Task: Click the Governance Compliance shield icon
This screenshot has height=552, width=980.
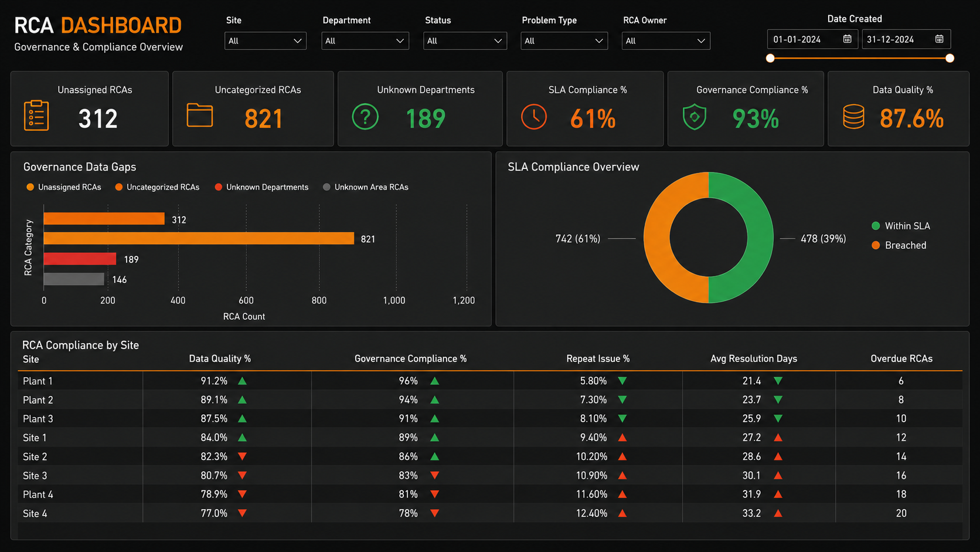Action: [695, 117]
